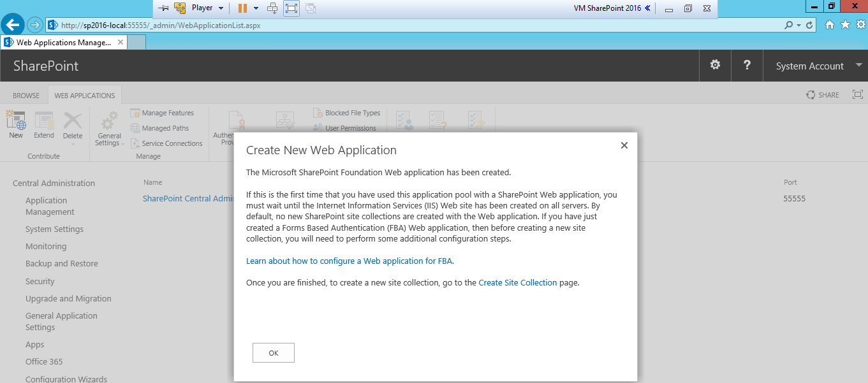Open General Application Settings
This screenshot has width=868, height=383.
click(x=61, y=321)
